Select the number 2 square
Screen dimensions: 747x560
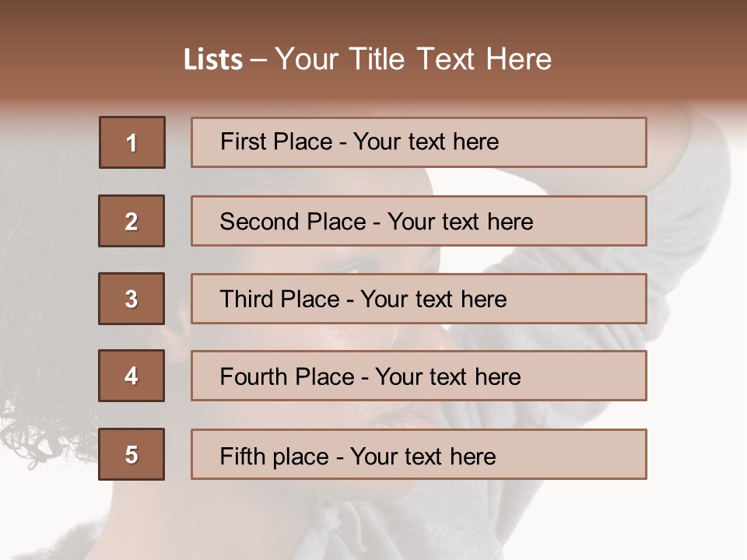point(132,222)
